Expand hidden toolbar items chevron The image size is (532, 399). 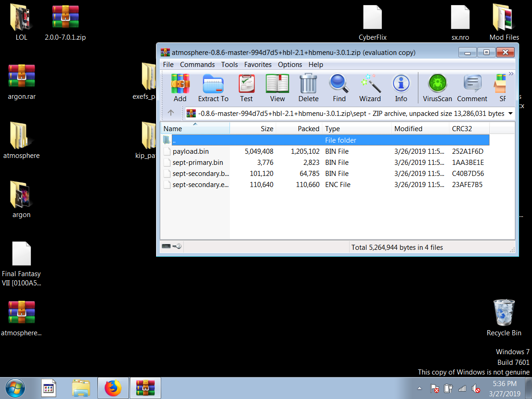(511, 73)
